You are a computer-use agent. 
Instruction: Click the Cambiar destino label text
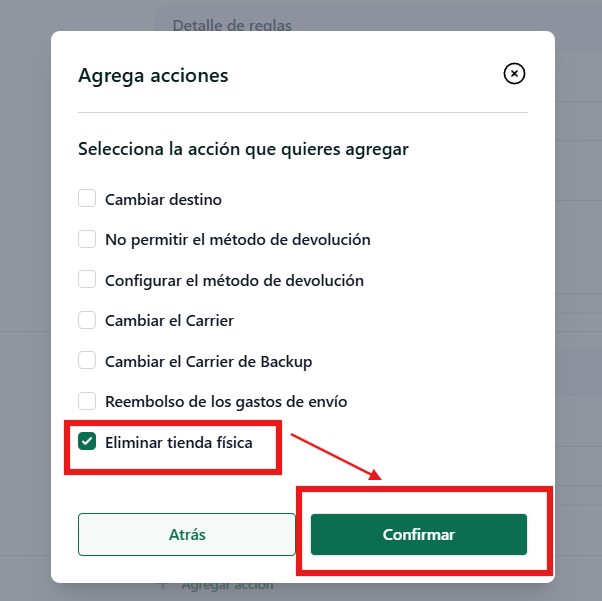point(164,200)
